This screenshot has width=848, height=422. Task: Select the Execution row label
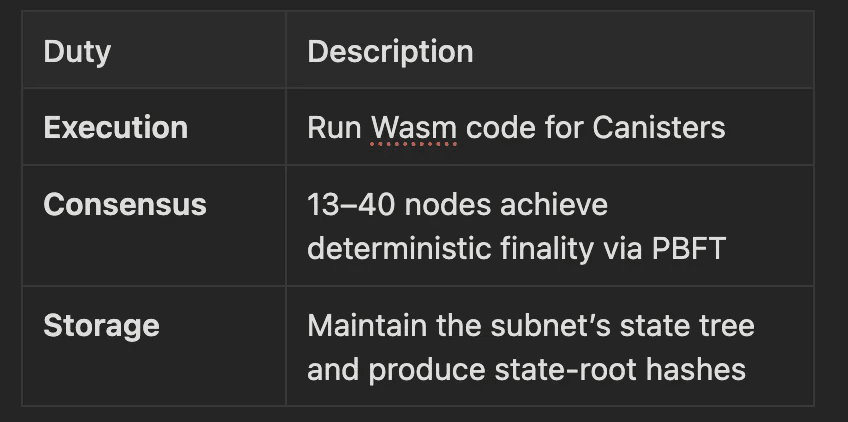(116, 128)
